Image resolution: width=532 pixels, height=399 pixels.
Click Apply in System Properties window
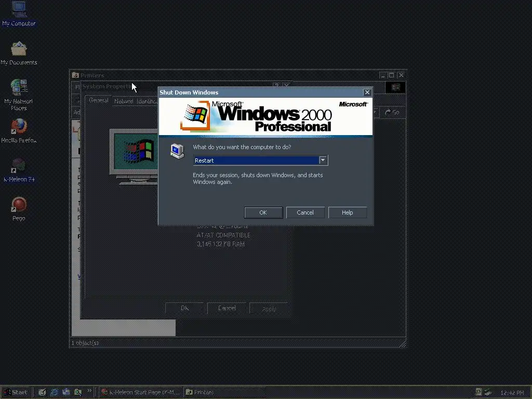click(x=269, y=308)
